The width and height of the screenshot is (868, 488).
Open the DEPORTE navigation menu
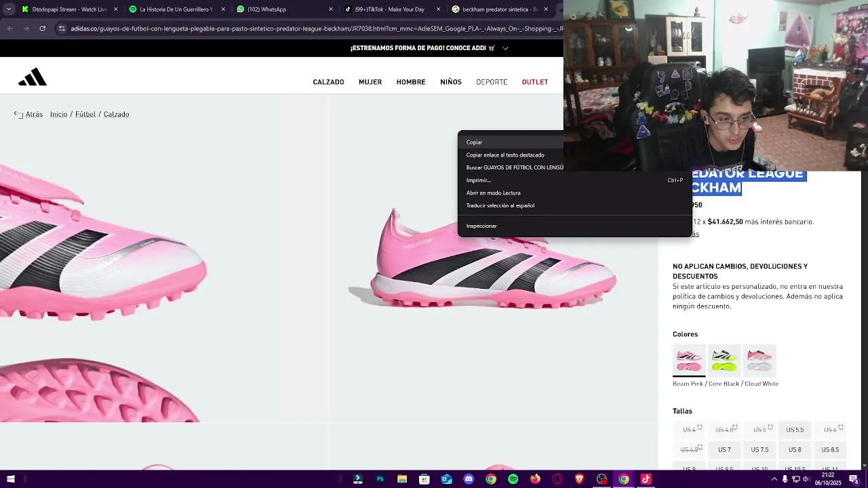click(x=492, y=82)
